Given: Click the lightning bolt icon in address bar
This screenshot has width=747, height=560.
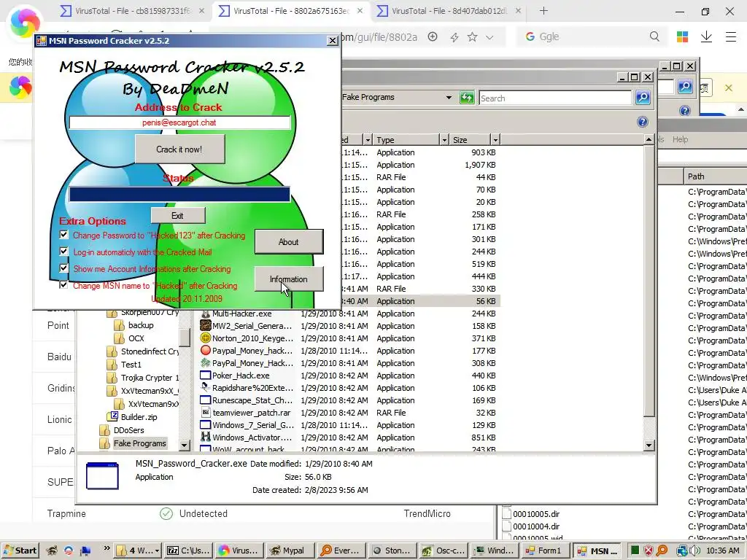Looking at the screenshot, I should [x=454, y=37].
